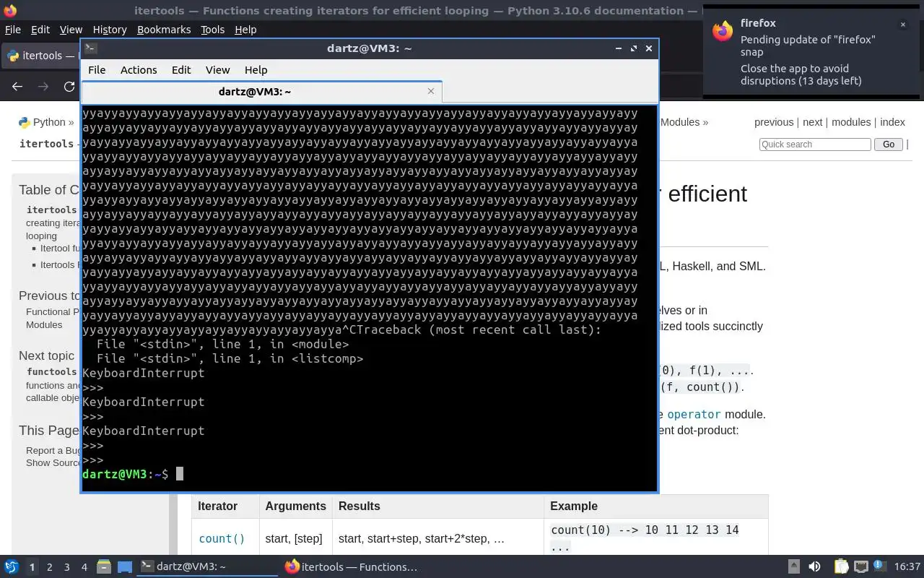Open Firefox Bookmarks menu
The height and width of the screenshot is (578, 924).
tap(164, 30)
